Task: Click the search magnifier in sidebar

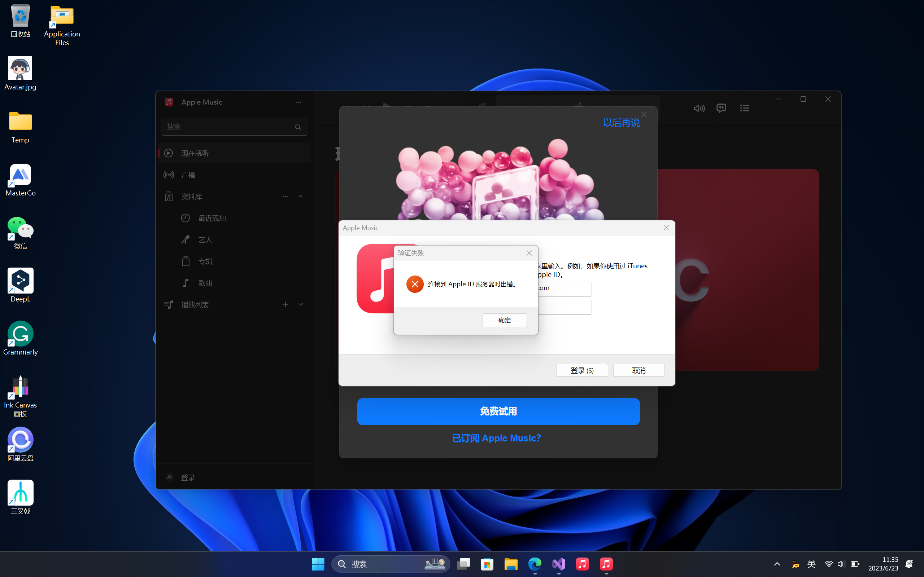Action: (x=298, y=127)
